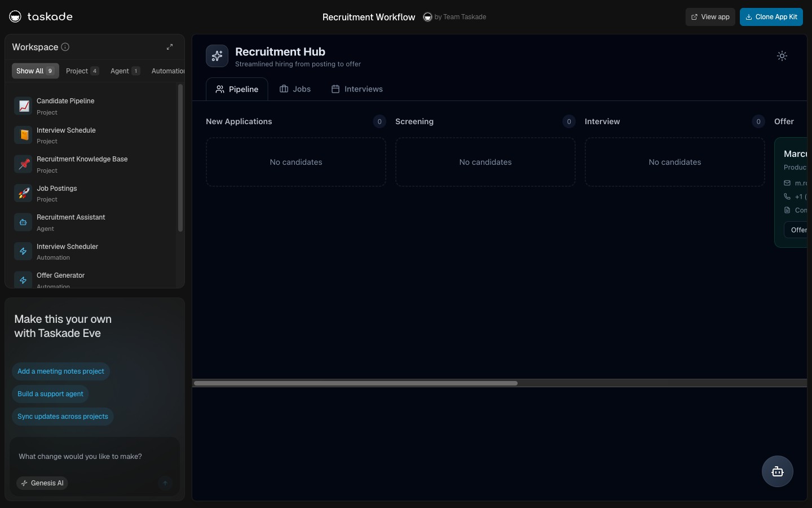Switch to the Pipeline tab

[237, 89]
